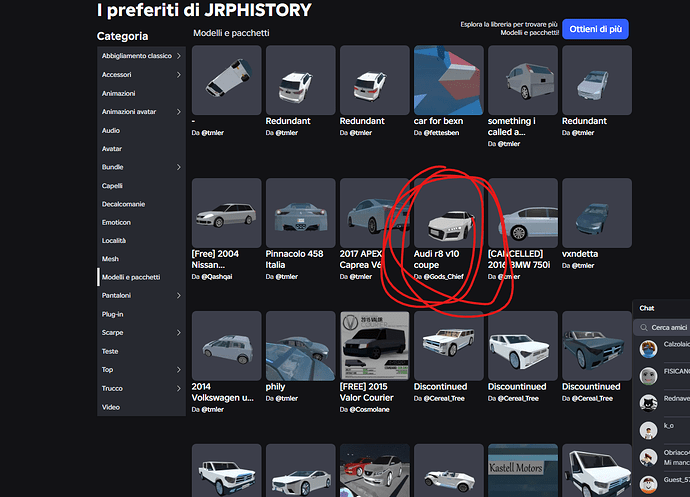Open chat with k_o friend avatar
This screenshot has height=497, width=690.
coord(648,430)
